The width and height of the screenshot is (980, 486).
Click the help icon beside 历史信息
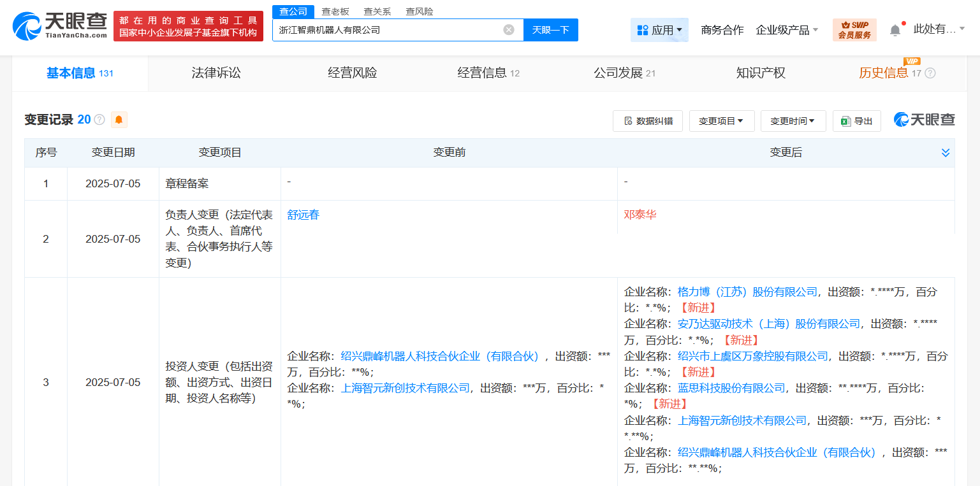pyautogui.click(x=930, y=73)
